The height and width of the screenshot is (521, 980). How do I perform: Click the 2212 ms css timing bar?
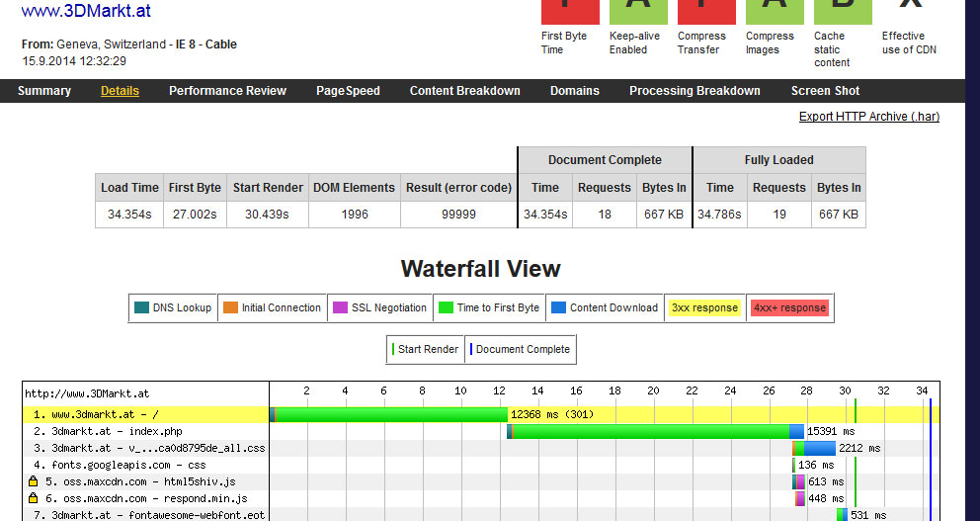point(814,449)
